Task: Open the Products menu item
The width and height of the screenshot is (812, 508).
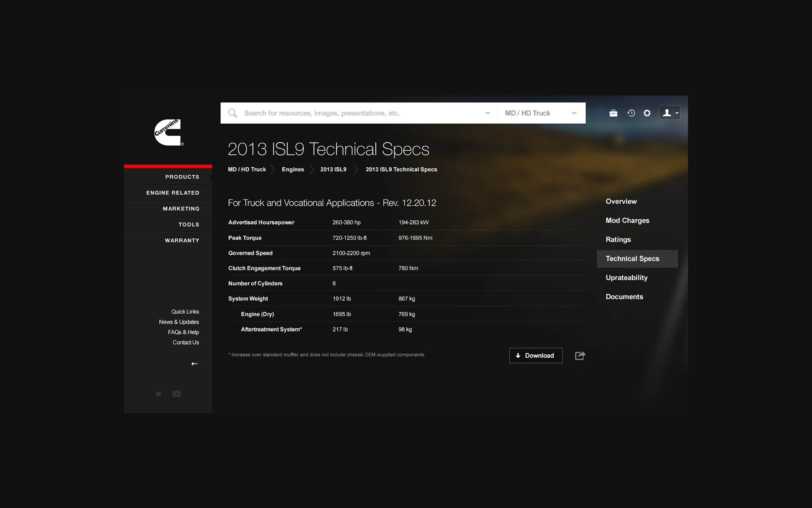Action: tap(182, 177)
